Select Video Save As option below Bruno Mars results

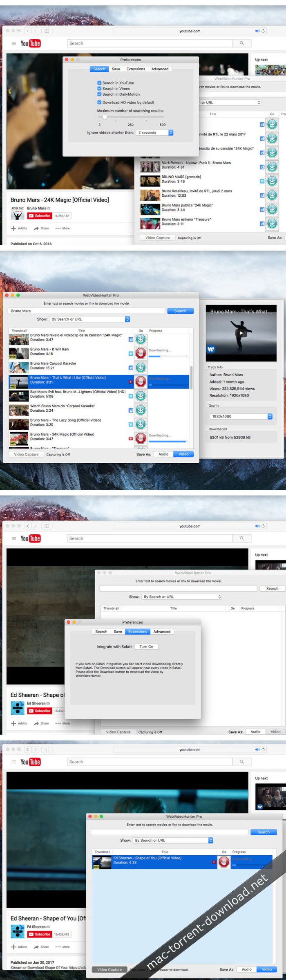183,454
